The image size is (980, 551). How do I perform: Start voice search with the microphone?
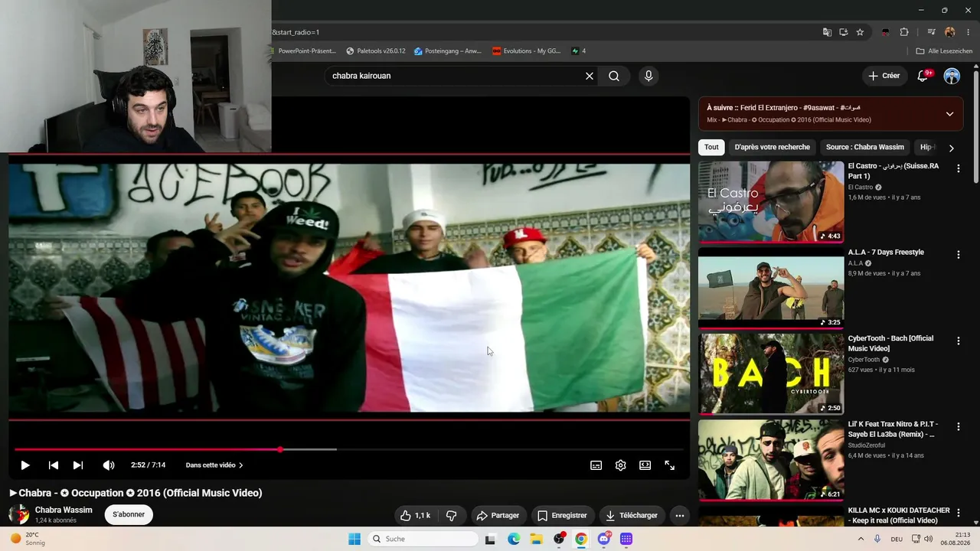pyautogui.click(x=648, y=76)
